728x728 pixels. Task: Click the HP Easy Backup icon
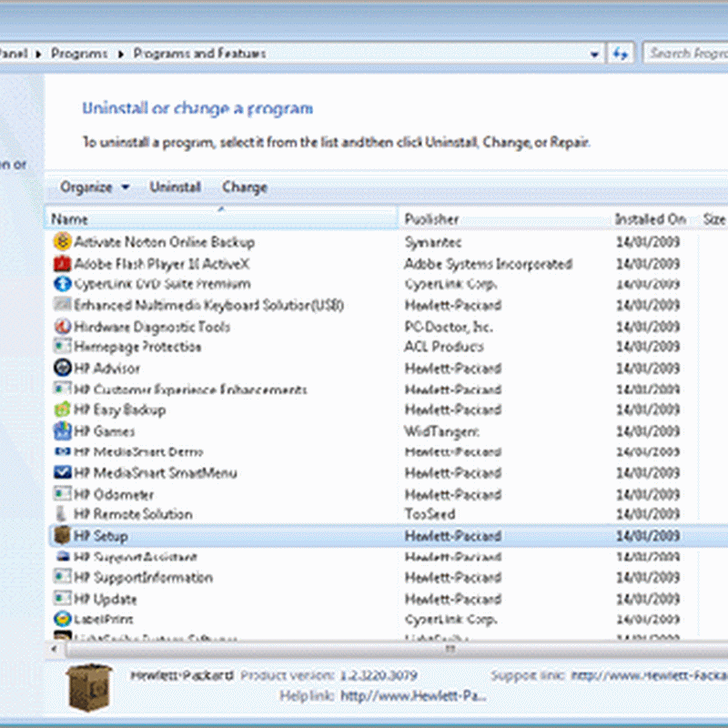[x=62, y=409]
